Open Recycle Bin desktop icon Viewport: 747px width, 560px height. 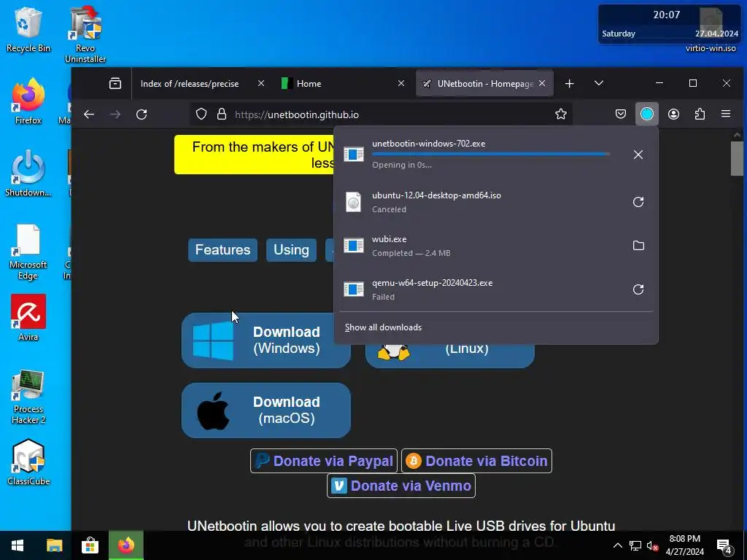[28, 29]
